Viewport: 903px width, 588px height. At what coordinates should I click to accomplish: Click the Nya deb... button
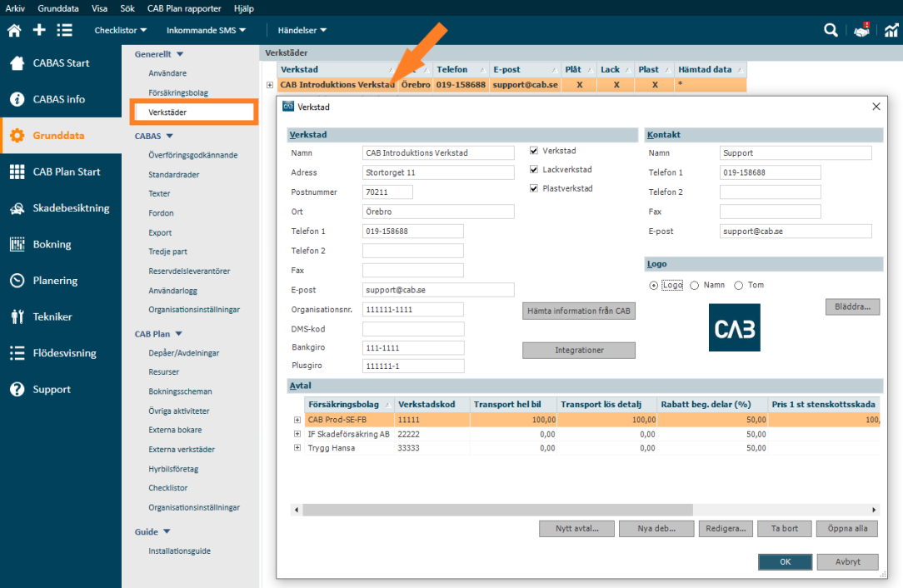pos(656,529)
